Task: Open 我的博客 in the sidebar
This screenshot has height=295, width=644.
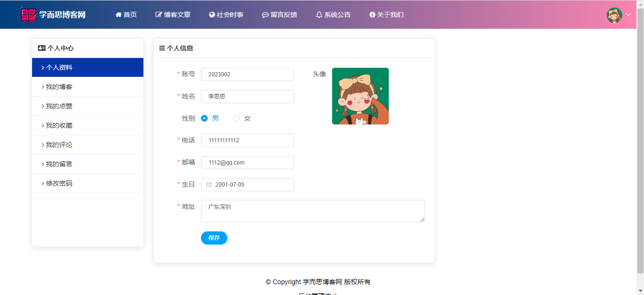Action: click(88, 87)
